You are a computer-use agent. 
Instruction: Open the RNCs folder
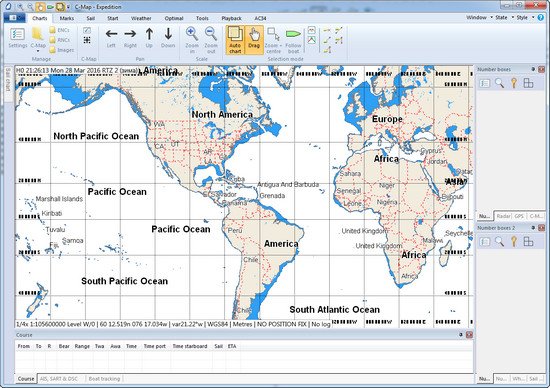point(60,40)
